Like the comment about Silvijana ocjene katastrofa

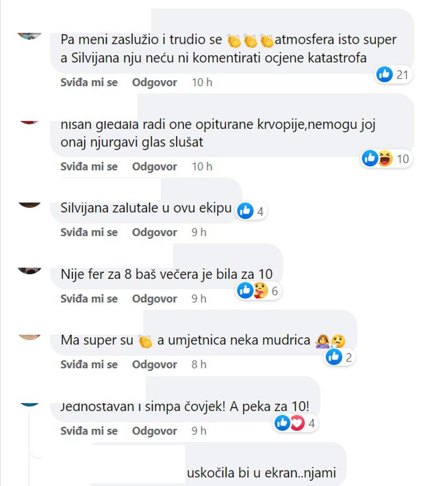point(89,83)
